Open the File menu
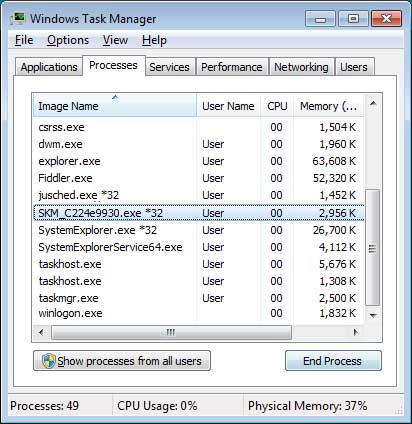Image resolution: width=412 pixels, height=424 pixels. (x=24, y=40)
